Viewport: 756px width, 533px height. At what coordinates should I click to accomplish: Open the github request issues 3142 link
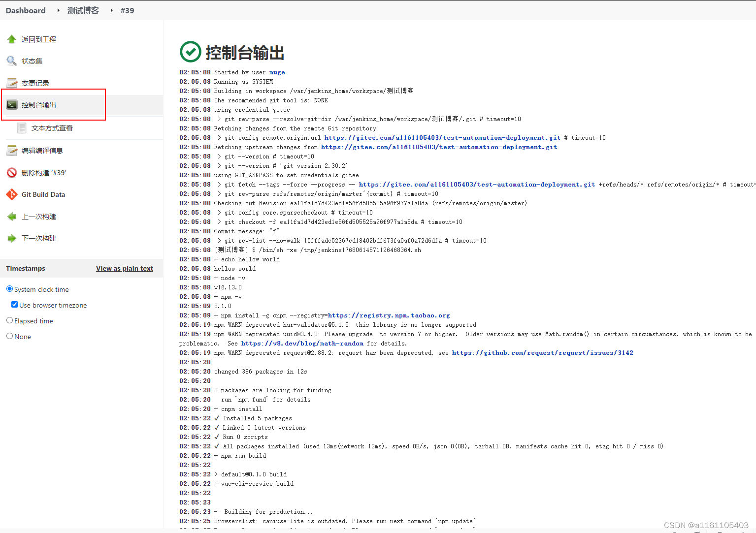pos(542,353)
